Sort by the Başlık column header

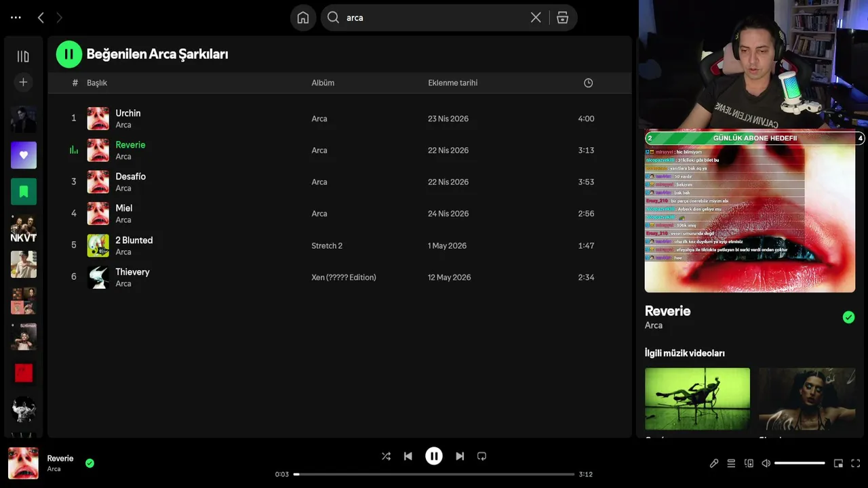(97, 83)
